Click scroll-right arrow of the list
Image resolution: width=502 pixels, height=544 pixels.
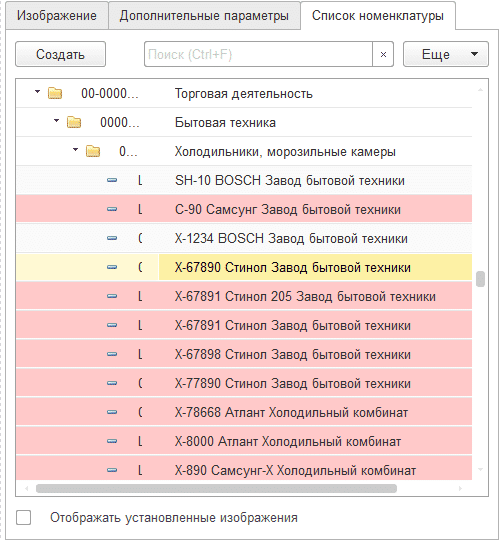(460, 488)
